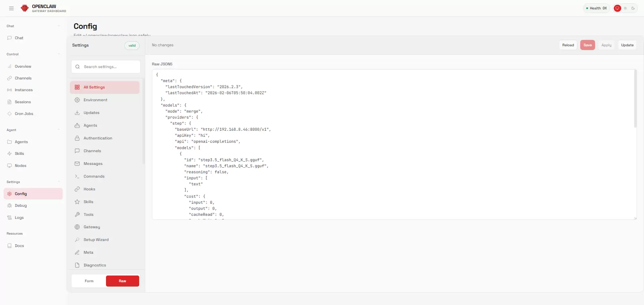Toggle the hamburger sidebar menu

[x=11, y=8]
